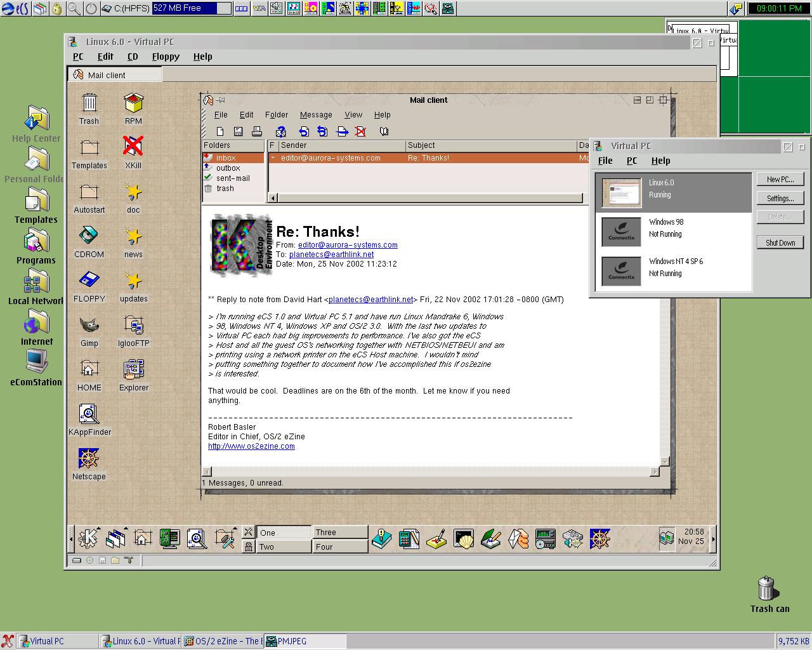Viewport: 812px width, 650px height.
Task: Open the Explorer desktop icon
Action: point(134,375)
